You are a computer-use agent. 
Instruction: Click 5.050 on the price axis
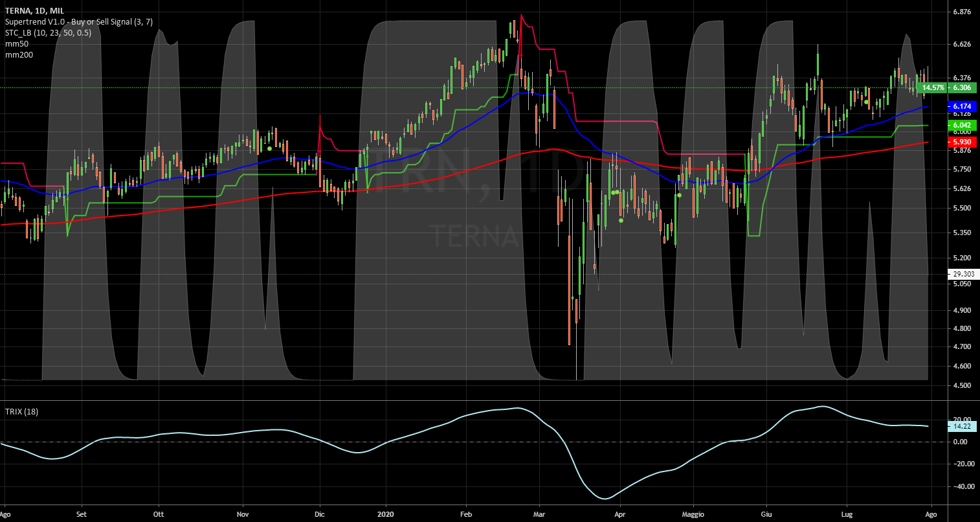pos(961,284)
